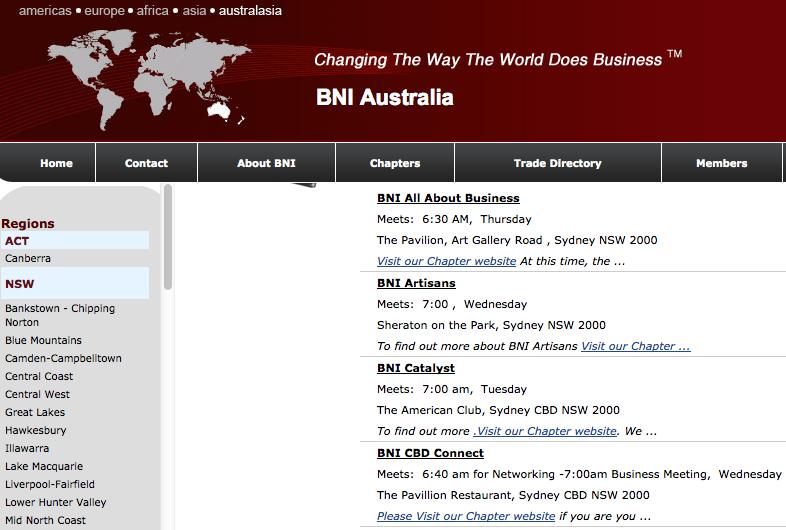Open Bankstown - Chipping Norton region
The height and width of the screenshot is (530, 786).
(60, 315)
